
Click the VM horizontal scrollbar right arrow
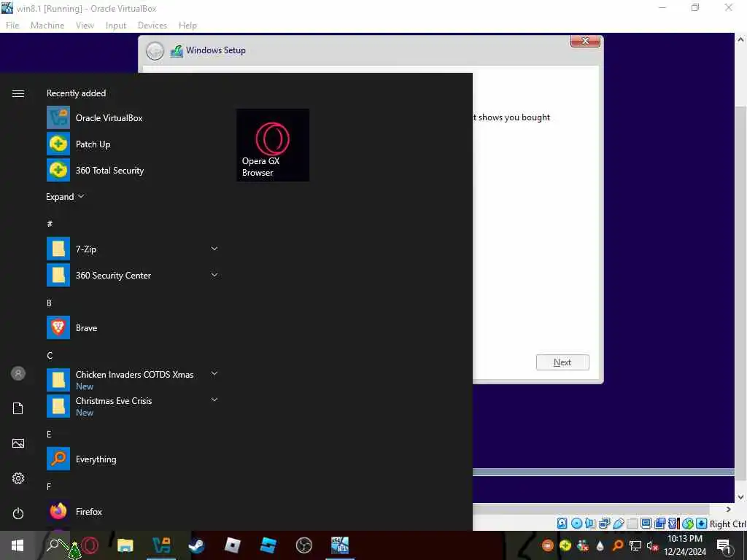pos(729,509)
